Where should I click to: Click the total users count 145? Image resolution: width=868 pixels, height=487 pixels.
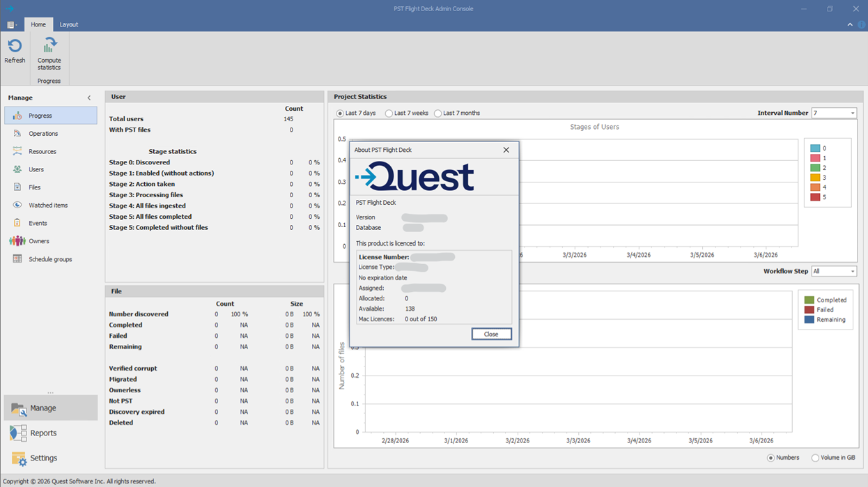(x=288, y=119)
